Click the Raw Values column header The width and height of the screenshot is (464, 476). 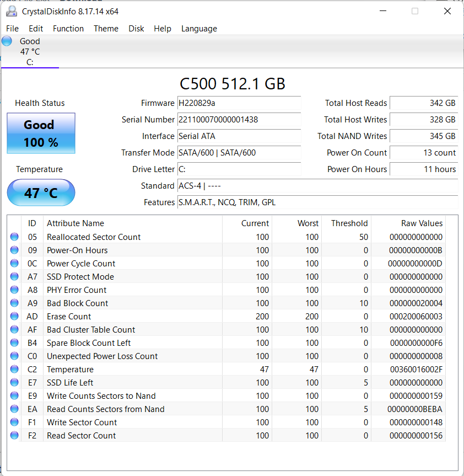[x=422, y=223]
